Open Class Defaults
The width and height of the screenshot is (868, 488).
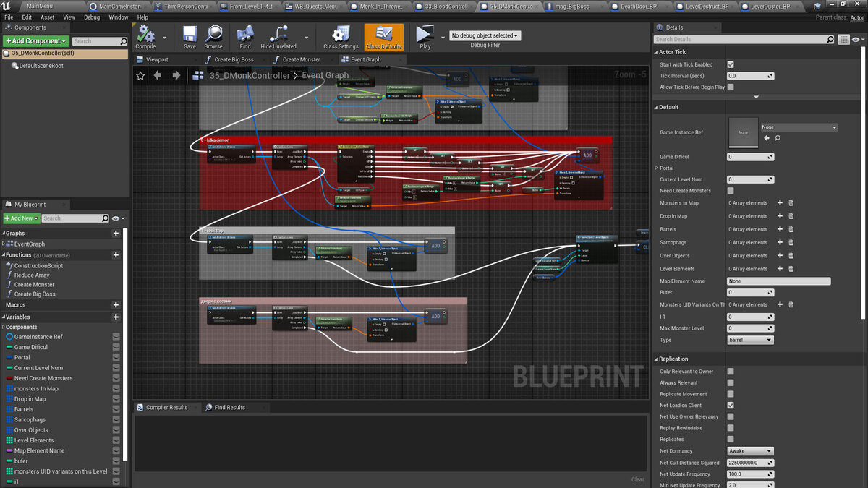[384, 36]
